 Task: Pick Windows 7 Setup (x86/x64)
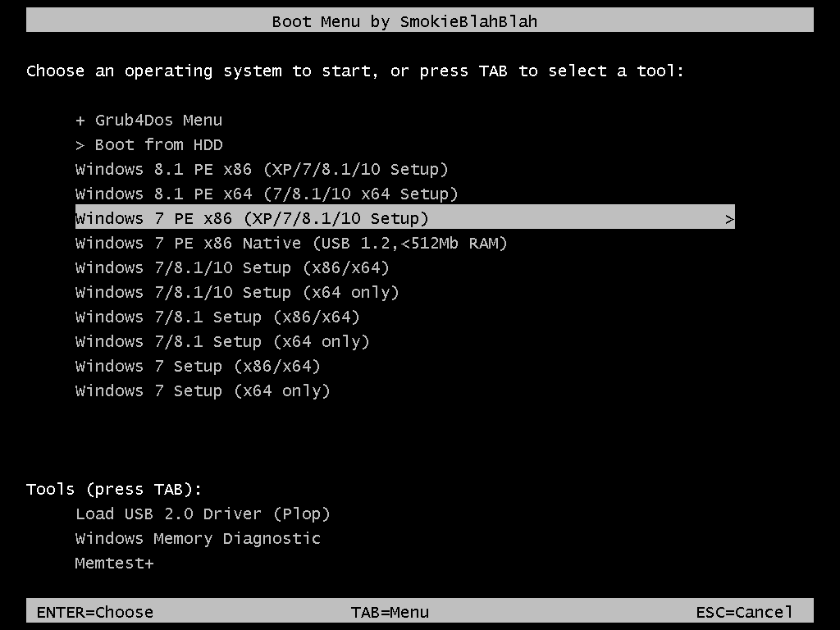point(198,367)
